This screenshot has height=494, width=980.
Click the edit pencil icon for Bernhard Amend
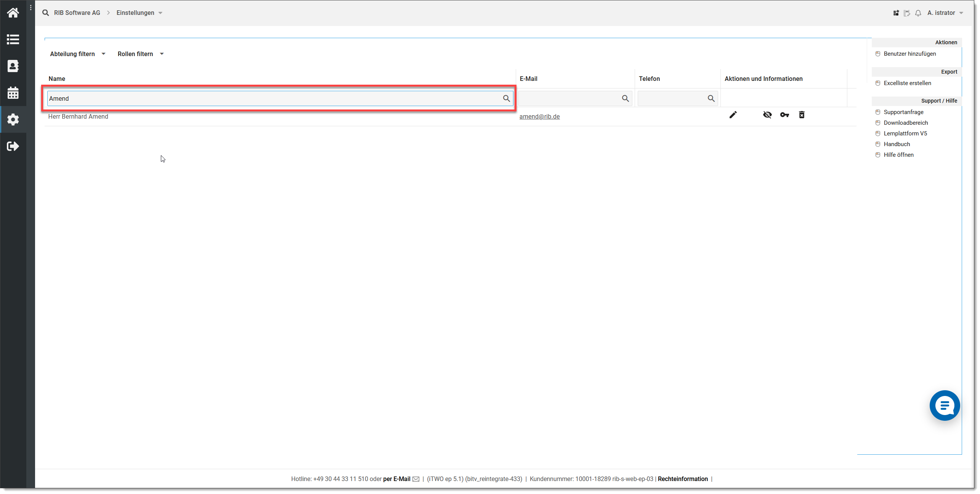pyautogui.click(x=733, y=115)
